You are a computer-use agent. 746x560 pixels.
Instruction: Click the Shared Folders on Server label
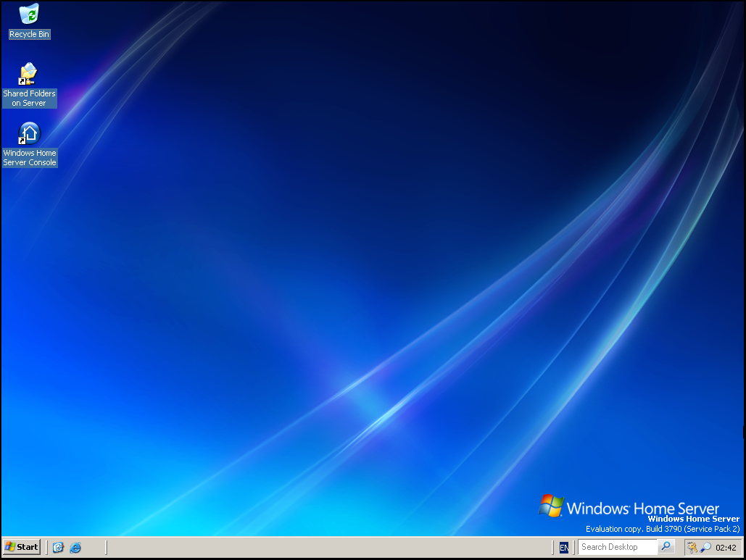click(29, 99)
